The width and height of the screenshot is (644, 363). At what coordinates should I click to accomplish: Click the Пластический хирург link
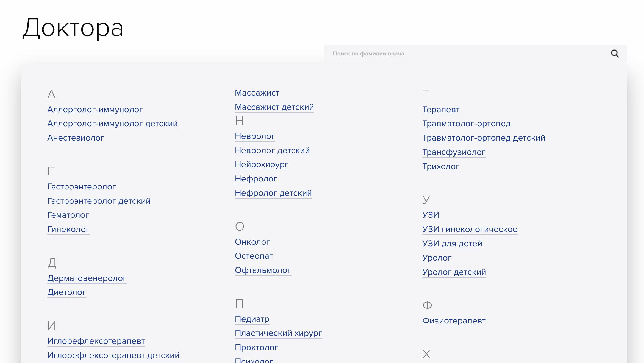pyautogui.click(x=278, y=333)
